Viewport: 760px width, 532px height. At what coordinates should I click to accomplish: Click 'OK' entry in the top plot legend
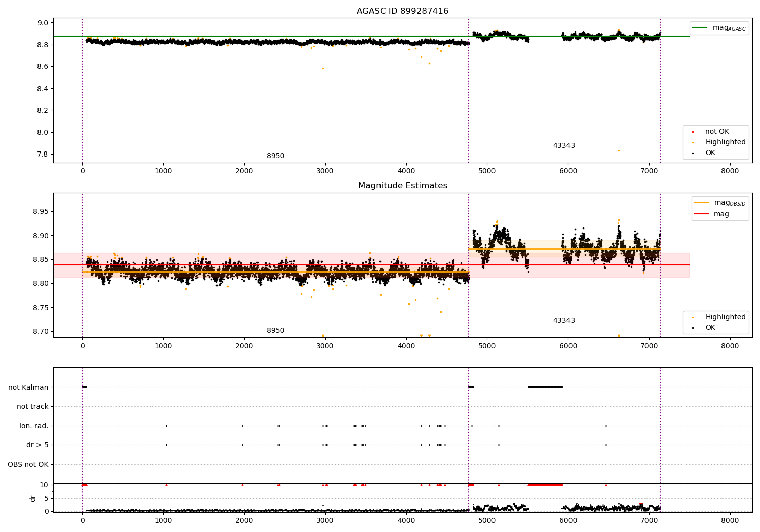click(x=710, y=153)
